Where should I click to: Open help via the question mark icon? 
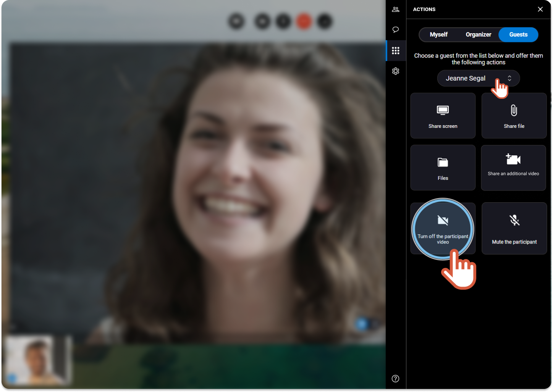[x=396, y=379]
